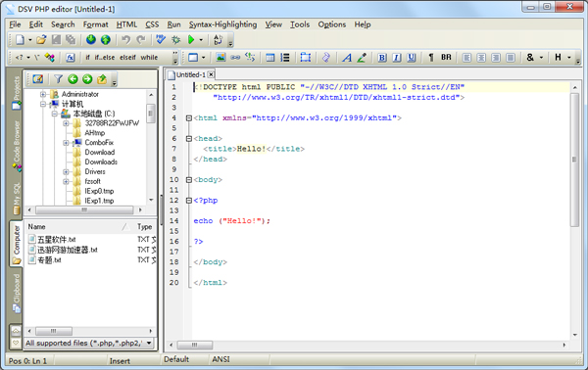Create a new document
This screenshot has height=370, width=588.
tap(20, 40)
